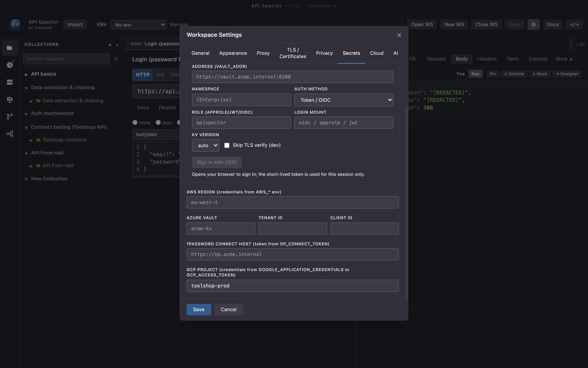Open settings via the gear icon
Screen dimensions: 588x368
[x=533, y=25]
